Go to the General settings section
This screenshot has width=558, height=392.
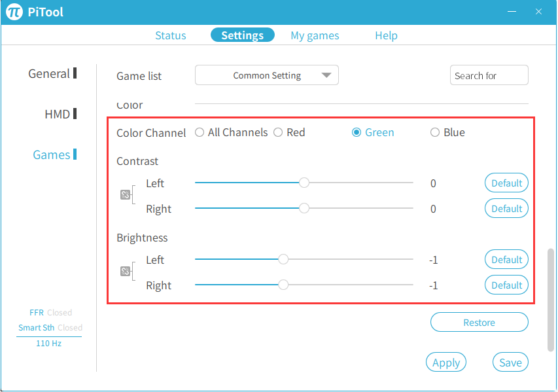click(49, 74)
